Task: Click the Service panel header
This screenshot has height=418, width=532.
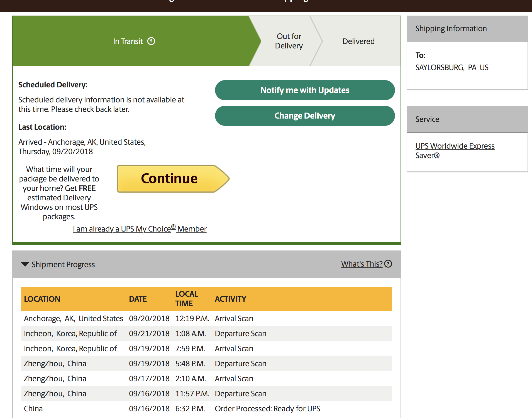Action: pyautogui.click(x=467, y=119)
